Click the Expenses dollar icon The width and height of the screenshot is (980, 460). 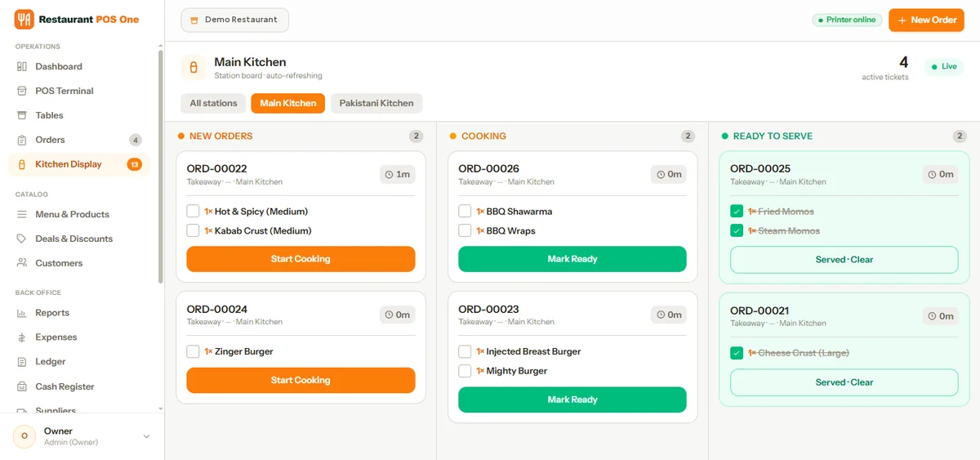point(22,337)
